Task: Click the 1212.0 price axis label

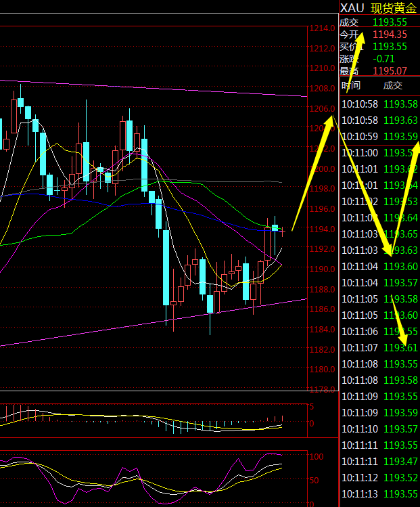Action: tap(322, 49)
